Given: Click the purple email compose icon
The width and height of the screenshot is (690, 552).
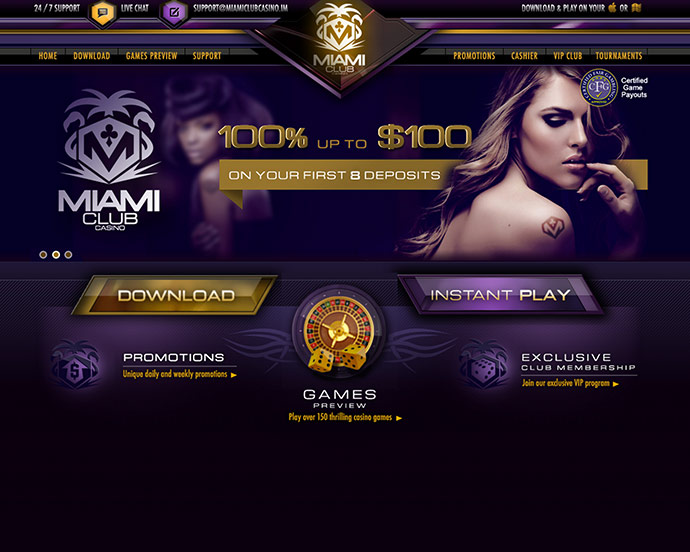Looking at the screenshot, I should tap(174, 12).
